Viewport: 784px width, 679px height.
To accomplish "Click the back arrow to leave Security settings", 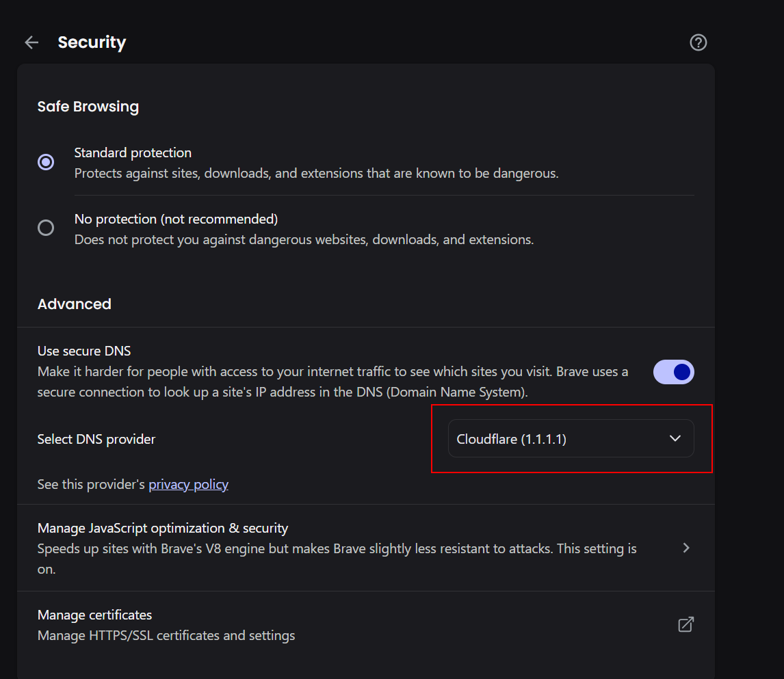I will 31,42.
